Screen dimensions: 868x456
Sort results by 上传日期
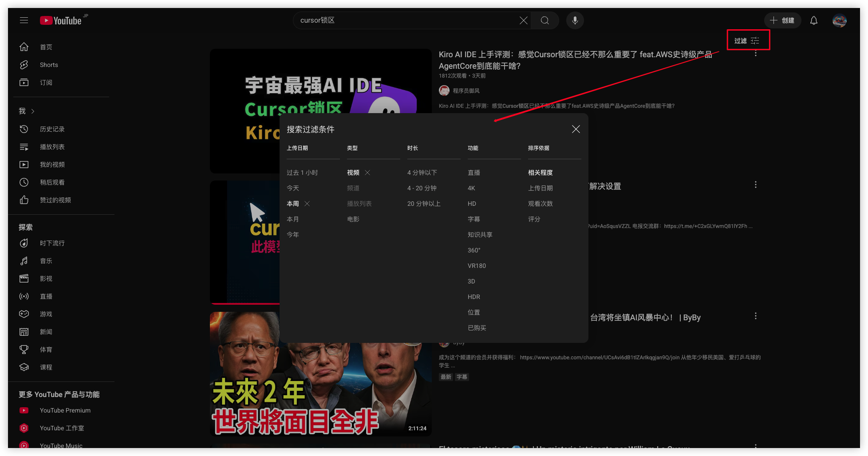point(541,188)
